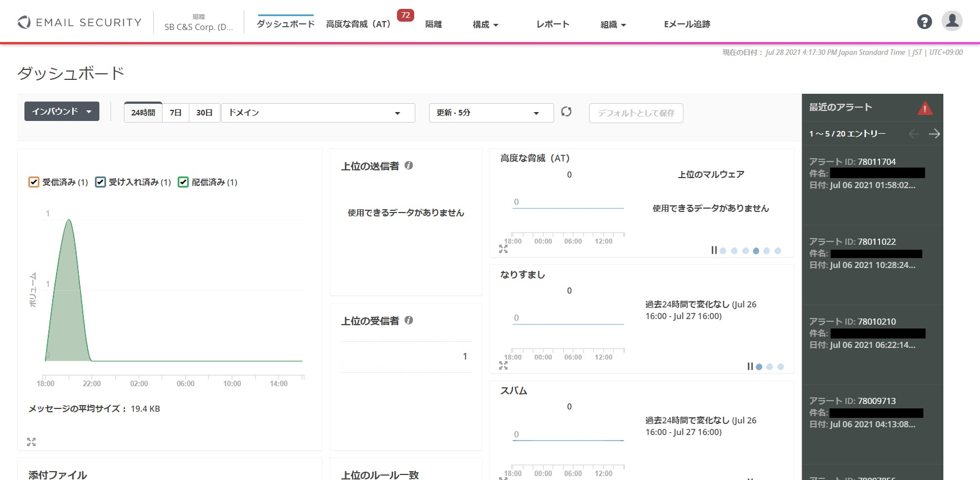This screenshot has height=480, width=980.
Task: Expand the 構成 menu
Action: (x=486, y=24)
